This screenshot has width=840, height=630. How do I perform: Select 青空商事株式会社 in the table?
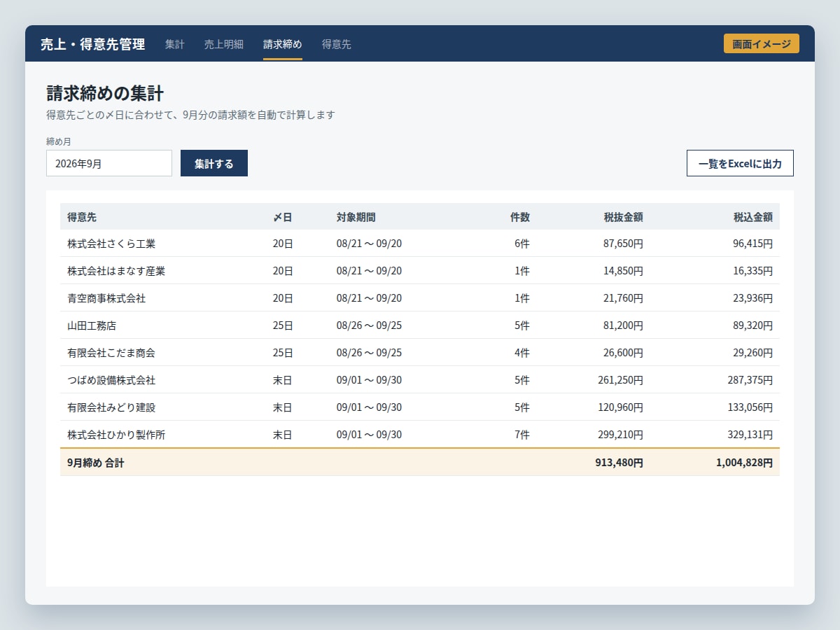tap(106, 298)
